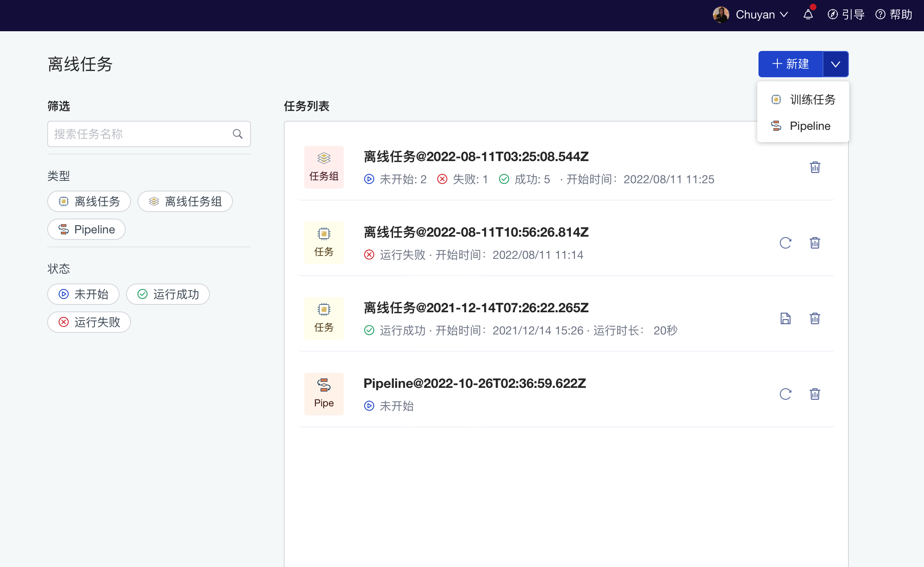This screenshot has width=924, height=567.
Task: Click the search magnifier icon
Action: point(237,134)
